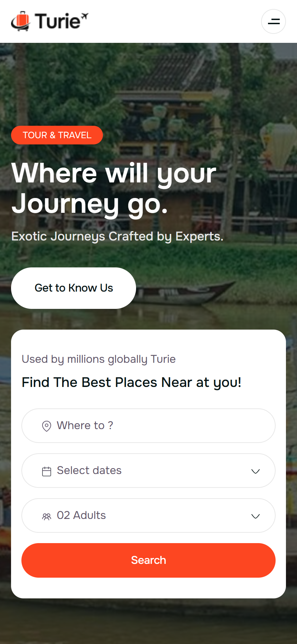Click the Get to Know Us button
Screen dimensions: 297x644
tap(74, 288)
